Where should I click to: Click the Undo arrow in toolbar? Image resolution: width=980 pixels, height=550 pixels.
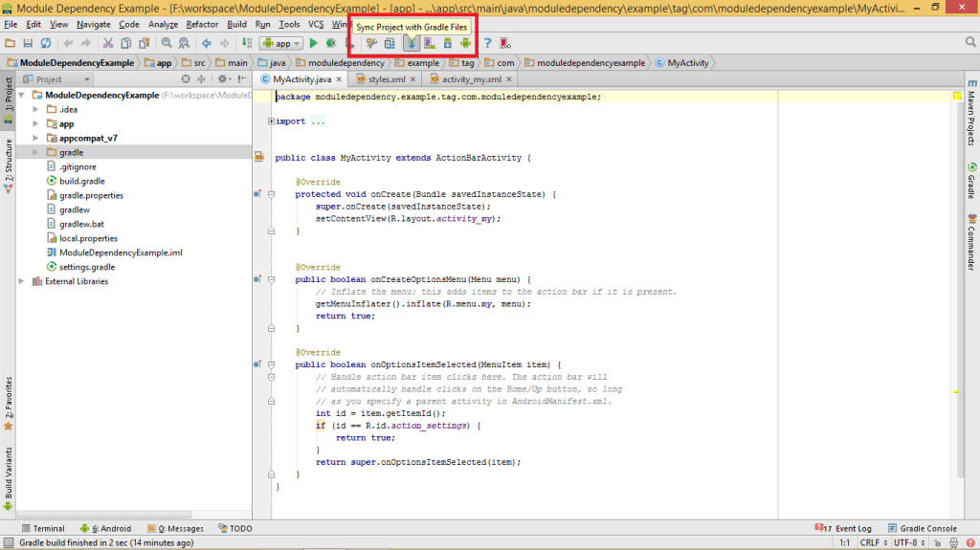tap(68, 43)
